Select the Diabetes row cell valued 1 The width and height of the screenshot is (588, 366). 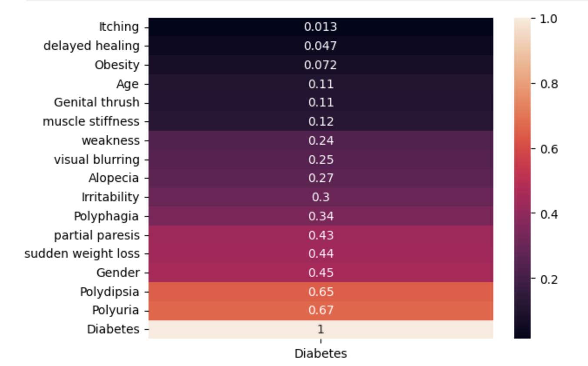320,329
